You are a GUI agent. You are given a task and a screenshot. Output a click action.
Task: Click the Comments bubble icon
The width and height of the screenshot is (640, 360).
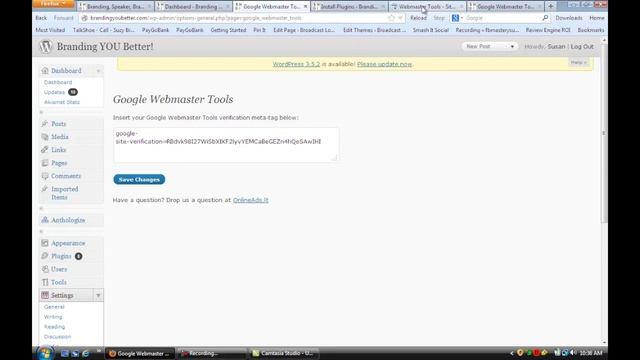(x=45, y=176)
